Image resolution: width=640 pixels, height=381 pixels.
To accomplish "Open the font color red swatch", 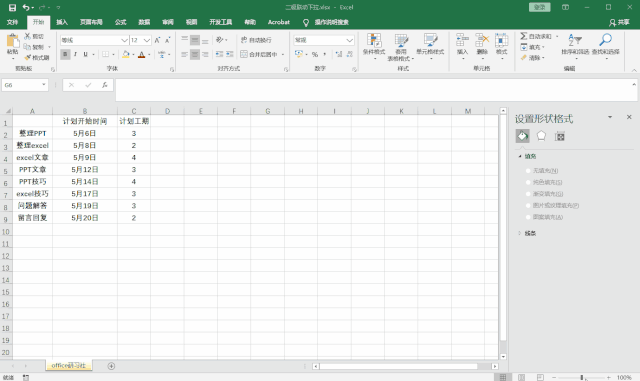I will [142, 54].
